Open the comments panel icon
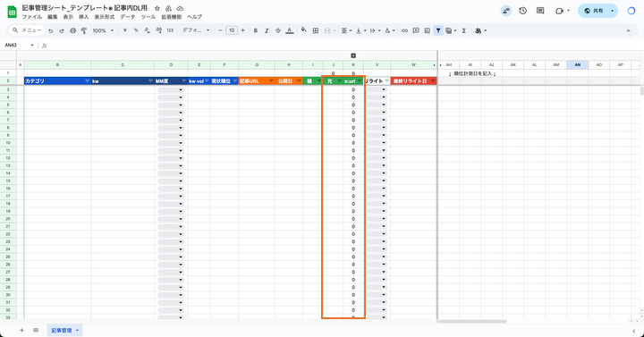This screenshot has width=644, height=337. (x=540, y=11)
